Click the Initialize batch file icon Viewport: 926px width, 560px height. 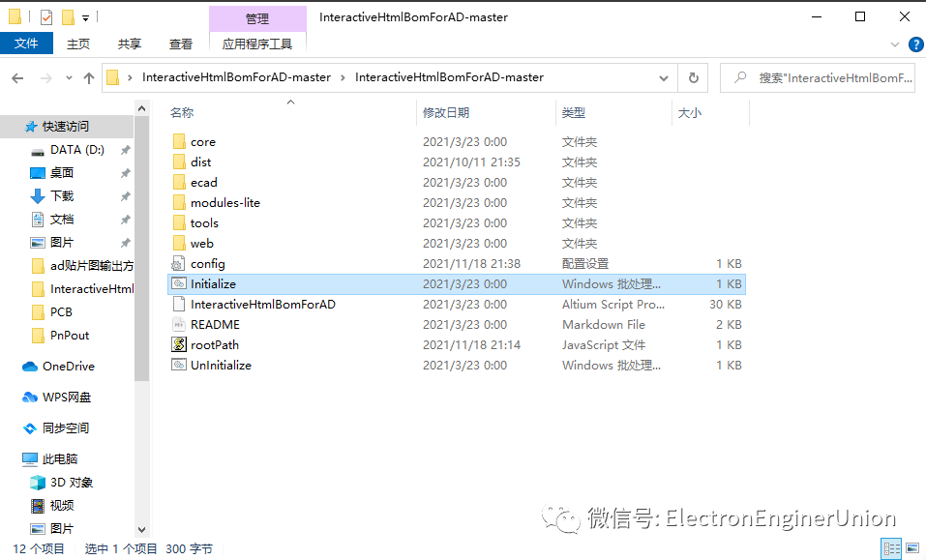pyautogui.click(x=178, y=283)
